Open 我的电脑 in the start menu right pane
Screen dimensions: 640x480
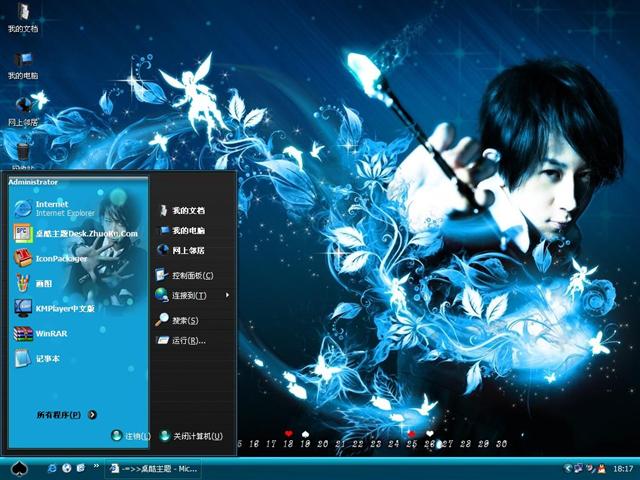[181, 230]
